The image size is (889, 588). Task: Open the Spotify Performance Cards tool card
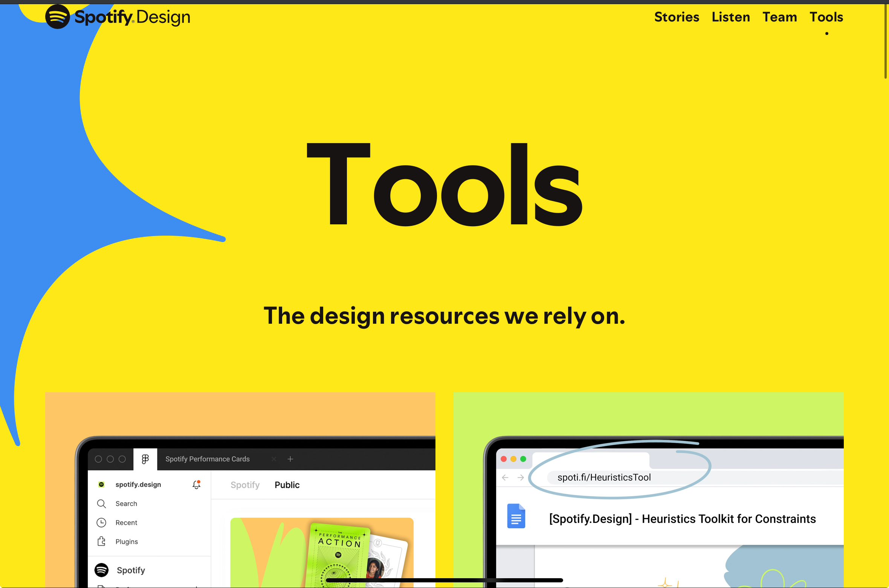(x=240, y=490)
